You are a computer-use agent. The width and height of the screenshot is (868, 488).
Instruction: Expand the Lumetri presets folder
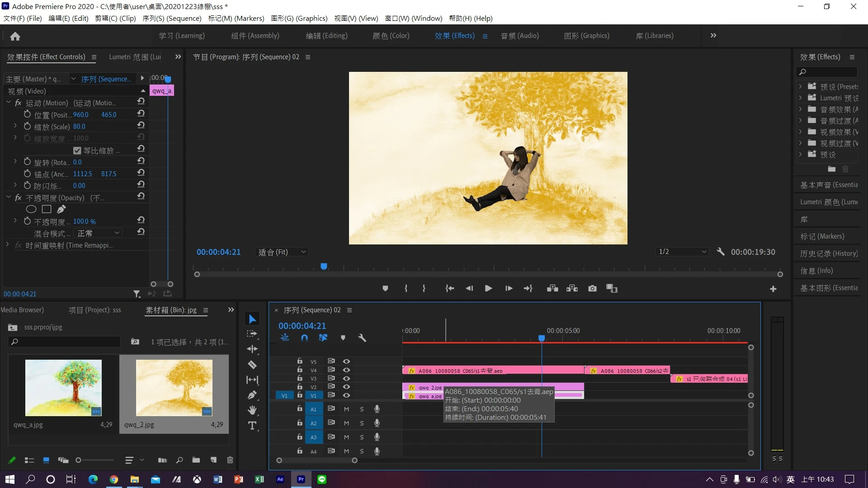[x=800, y=98]
